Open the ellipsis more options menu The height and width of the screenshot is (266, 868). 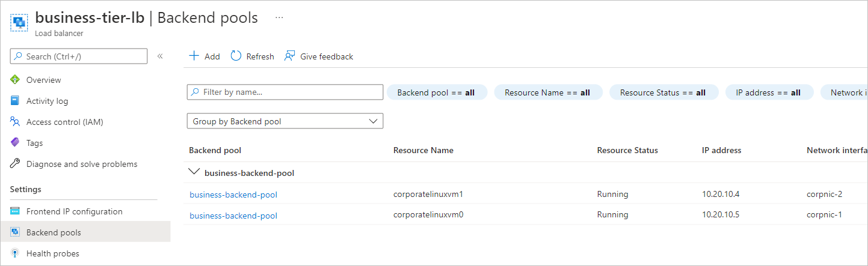click(x=279, y=18)
